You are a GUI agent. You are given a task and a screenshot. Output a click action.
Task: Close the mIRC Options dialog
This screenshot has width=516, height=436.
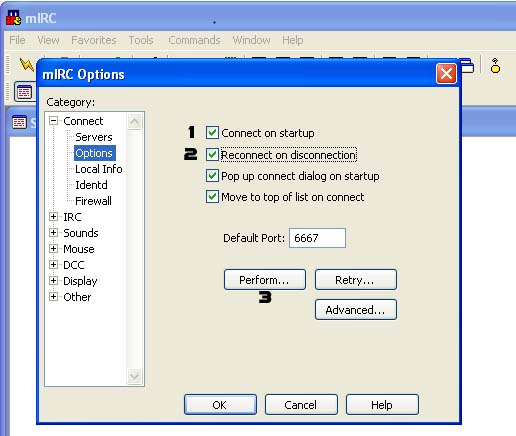click(x=446, y=74)
